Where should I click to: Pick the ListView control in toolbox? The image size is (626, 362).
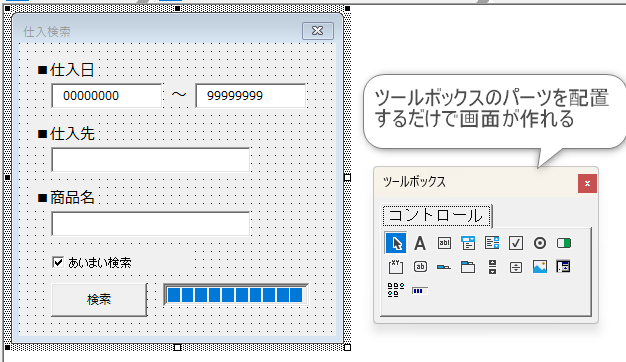(396, 290)
